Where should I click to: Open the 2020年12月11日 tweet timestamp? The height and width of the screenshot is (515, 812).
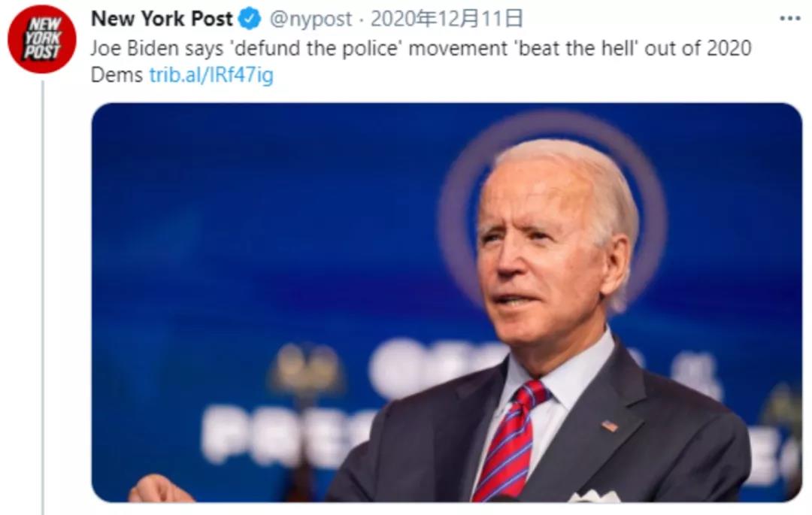click(x=447, y=19)
